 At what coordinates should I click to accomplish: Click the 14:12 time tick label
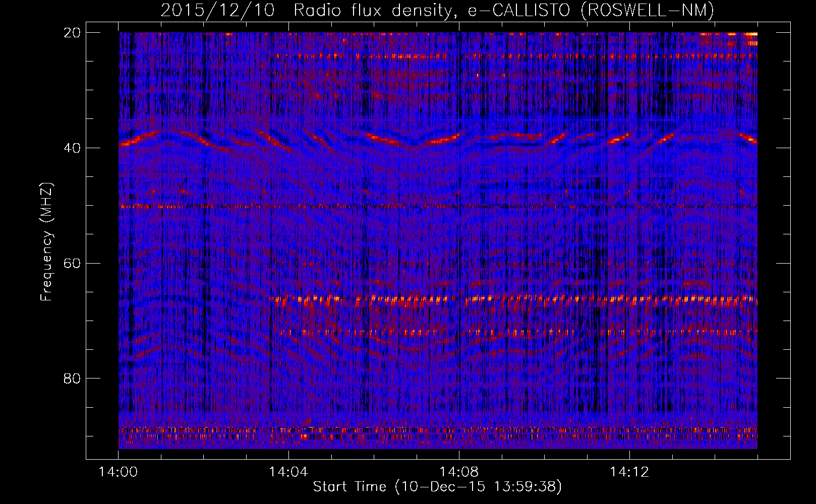[x=629, y=472]
